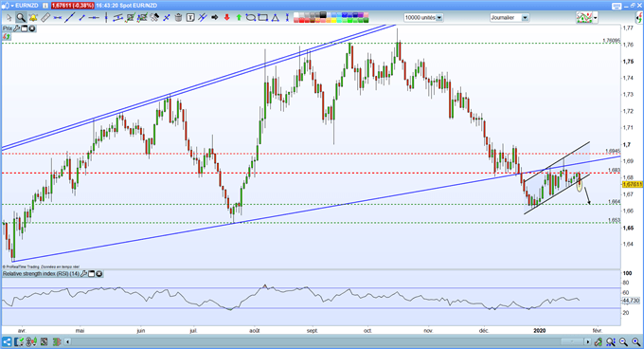Viewport: 644px width, 349px height.
Task: Pick the yellow color swatch
Action: pyautogui.click(x=334, y=20)
